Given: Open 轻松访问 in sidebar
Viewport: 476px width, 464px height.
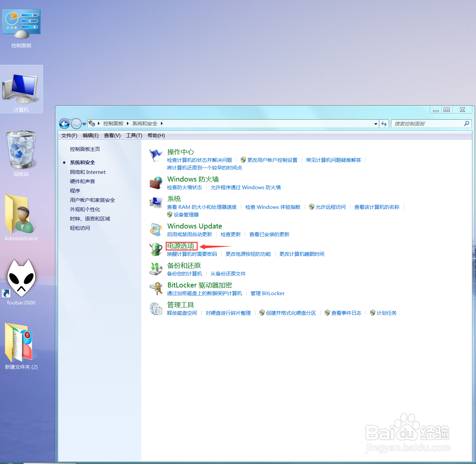Looking at the screenshot, I should (80, 228).
